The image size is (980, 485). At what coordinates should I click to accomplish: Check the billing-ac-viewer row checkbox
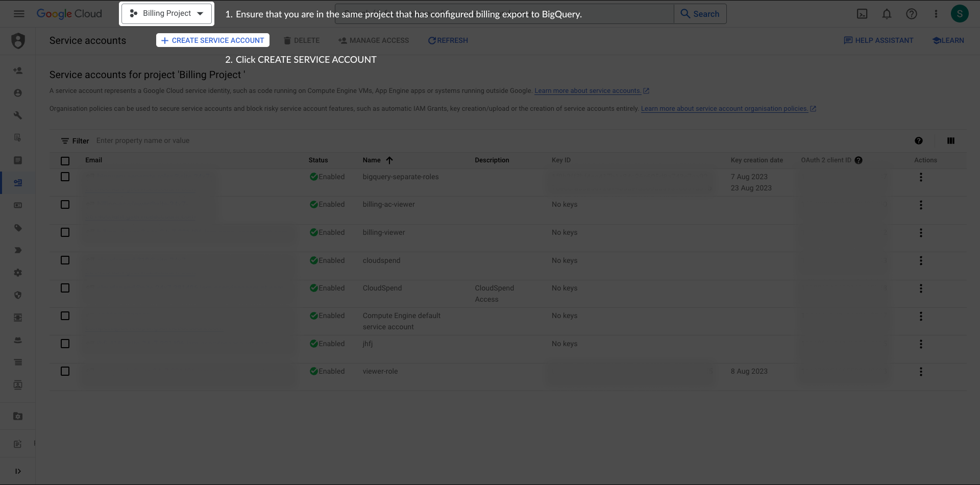65,204
